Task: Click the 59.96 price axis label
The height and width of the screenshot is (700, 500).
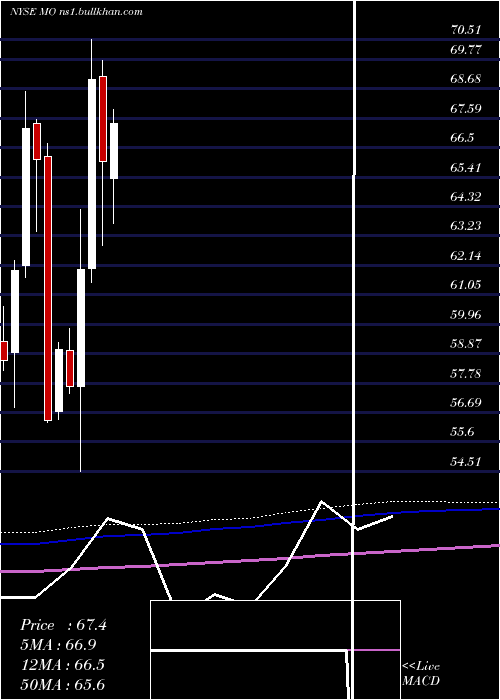Action: click(466, 315)
